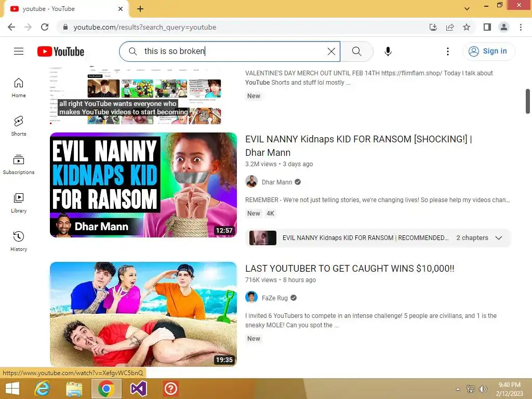This screenshot has height=399, width=532.
Task: Click in the YouTube search field
Action: [x=229, y=51]
